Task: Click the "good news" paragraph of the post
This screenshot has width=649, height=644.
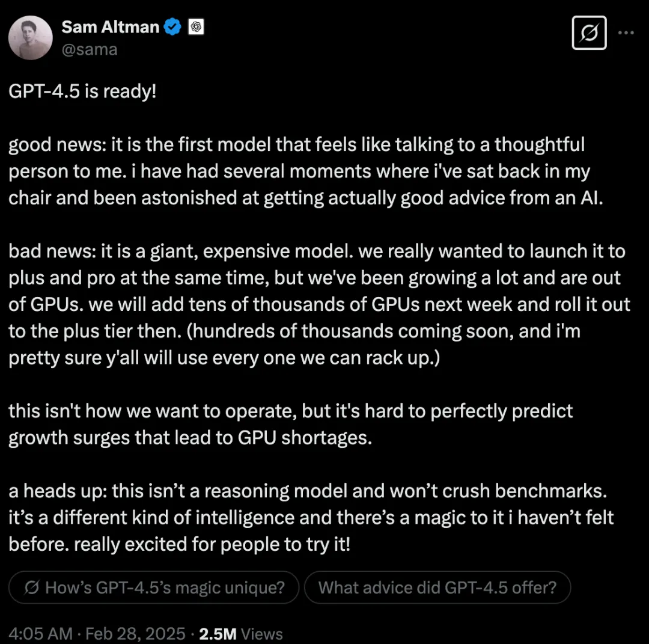Action: point(306,171)
